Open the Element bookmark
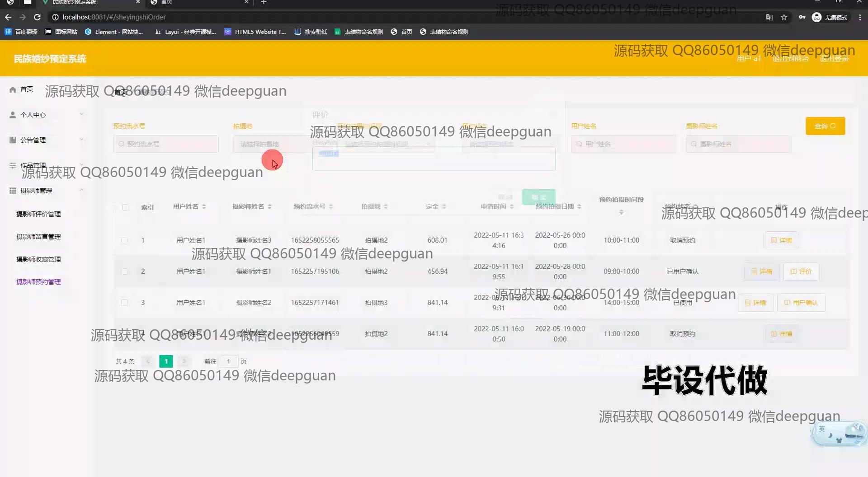Viewport: 868px width, 477px height. tap(114, 32)
